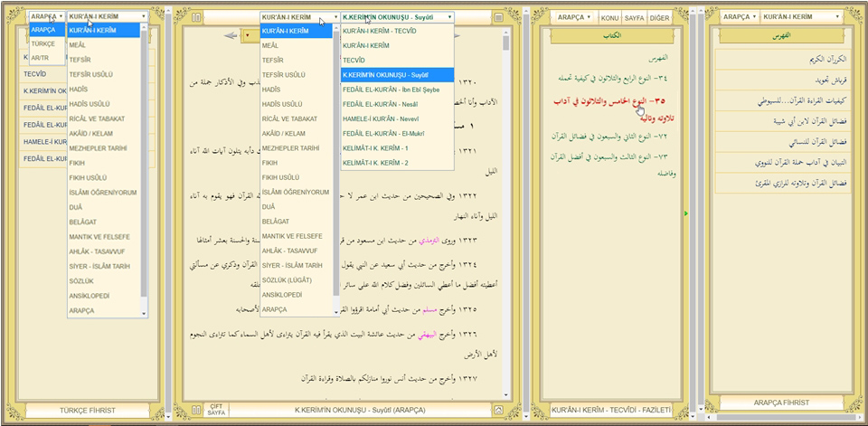
Task: Open chapter 73 link in the index
Action: [612, 166]
